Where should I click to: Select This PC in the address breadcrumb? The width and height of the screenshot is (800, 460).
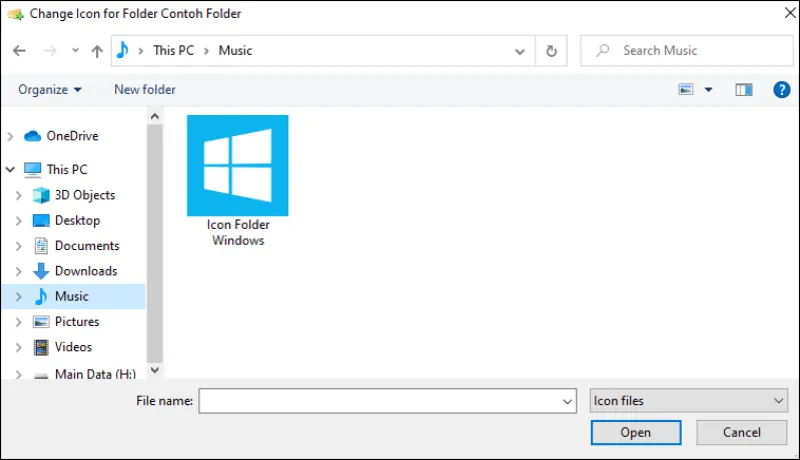(173, 50)
